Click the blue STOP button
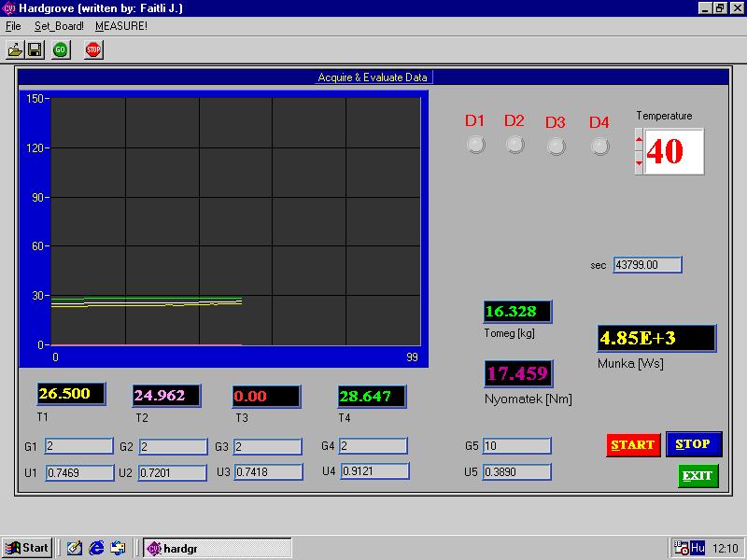 pos(694,444)
